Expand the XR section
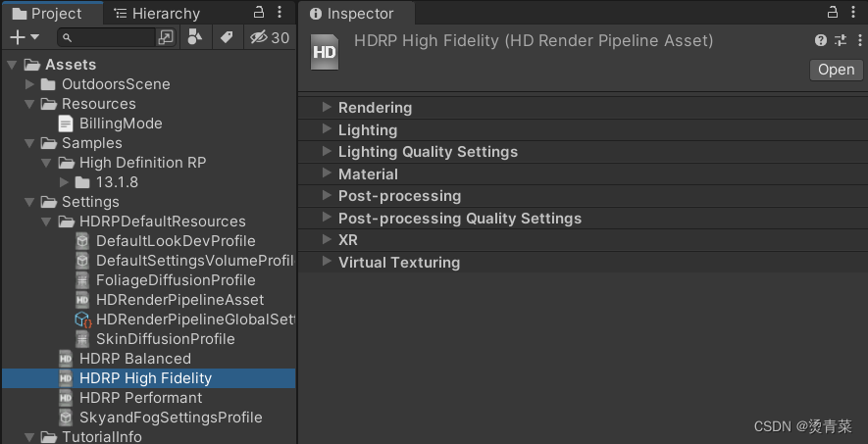 coord(328,240)
